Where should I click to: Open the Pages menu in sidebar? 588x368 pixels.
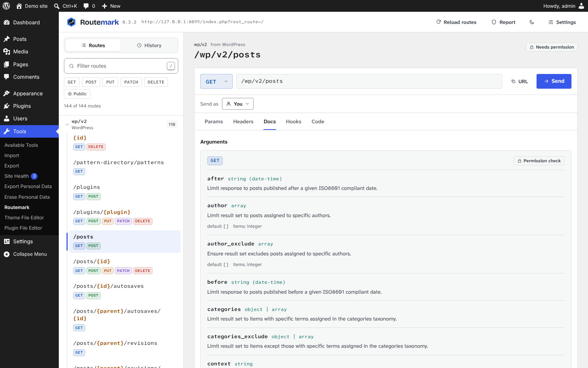[29, 64]
